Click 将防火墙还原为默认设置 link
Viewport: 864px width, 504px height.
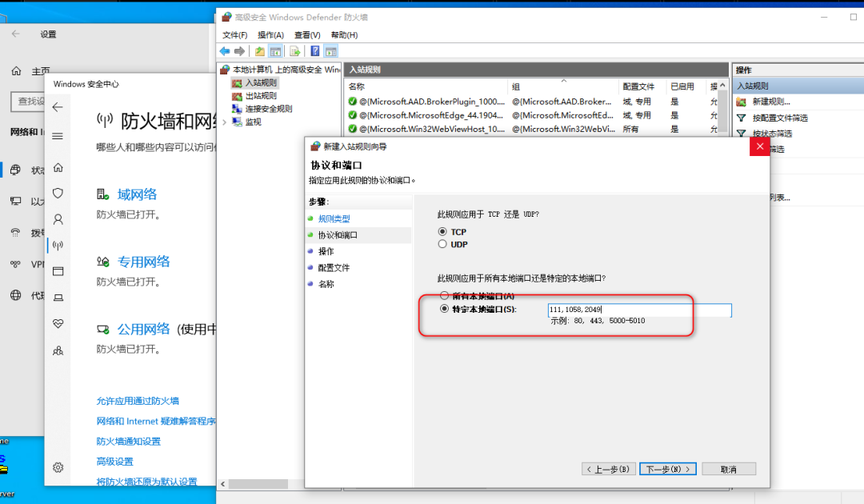[x=146, y=482]
